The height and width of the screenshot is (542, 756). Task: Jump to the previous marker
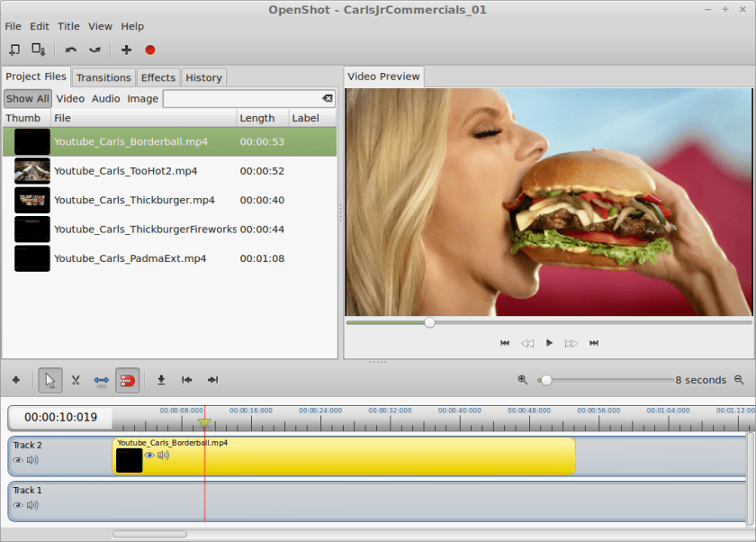pyautogui.click(x=186, y=380)
